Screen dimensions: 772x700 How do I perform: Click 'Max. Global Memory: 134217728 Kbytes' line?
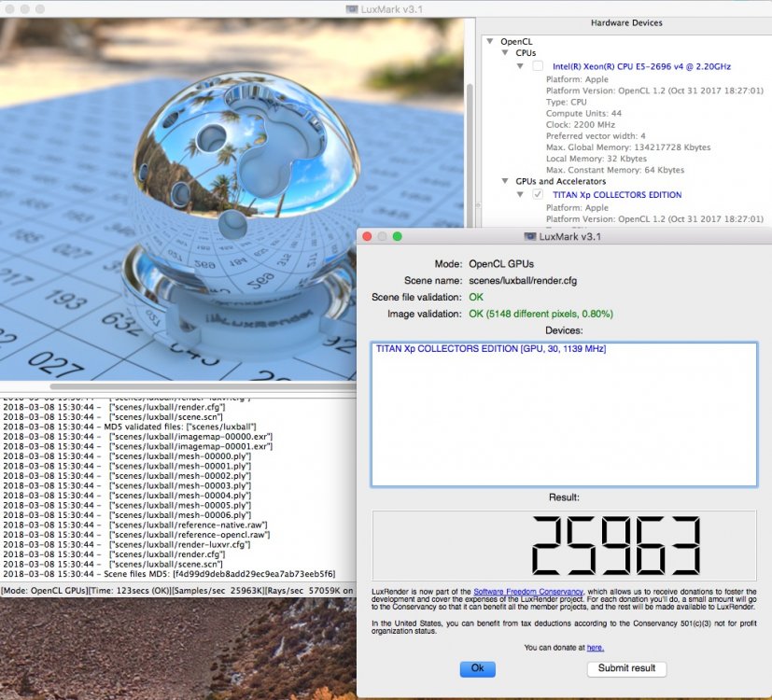628,147
